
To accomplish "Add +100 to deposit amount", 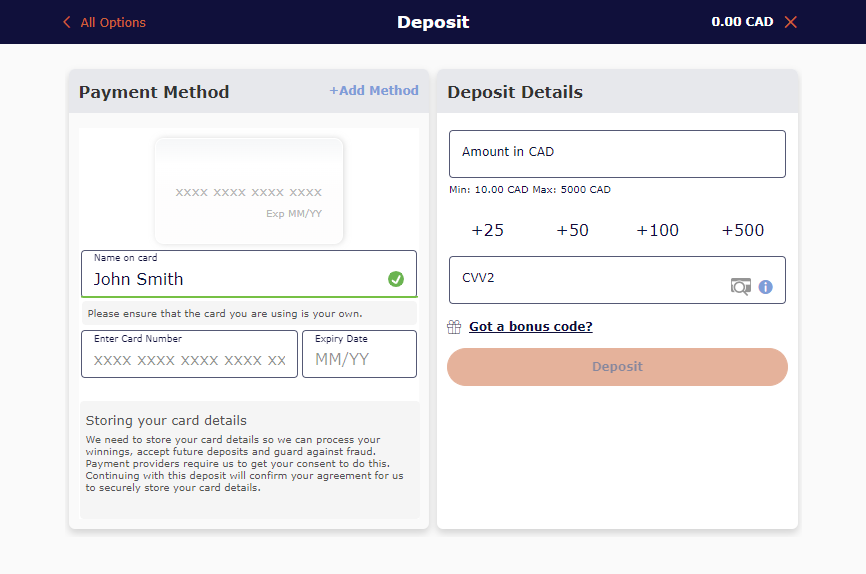I will click(657, 230).
